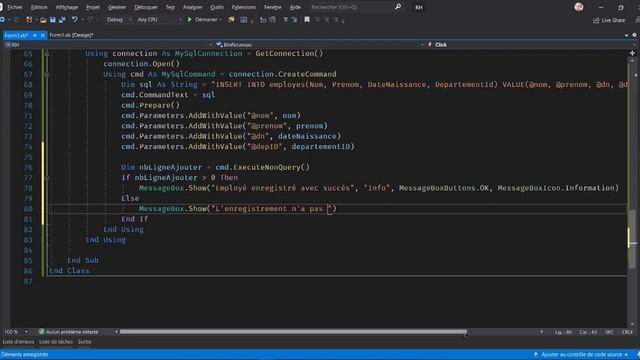This screenshot has width=640, height=360.
Task: Click the open file folder icon
Action: [43, 20]
